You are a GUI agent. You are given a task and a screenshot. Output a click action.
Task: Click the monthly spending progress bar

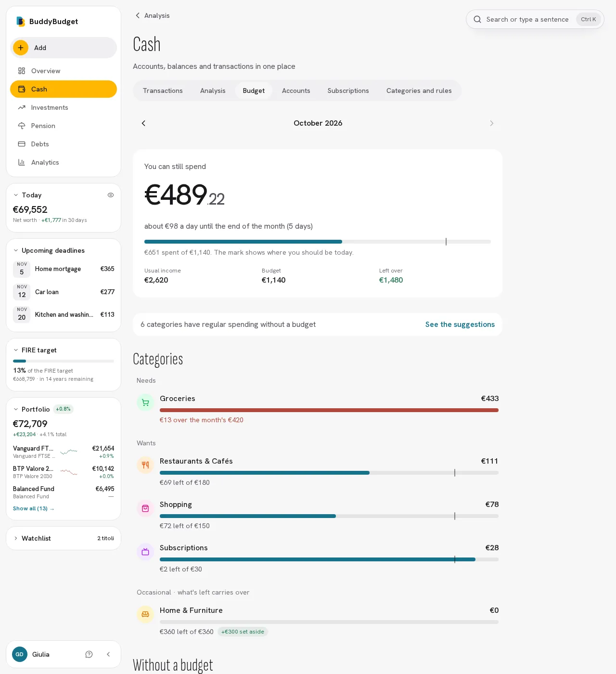coord(318,242)
